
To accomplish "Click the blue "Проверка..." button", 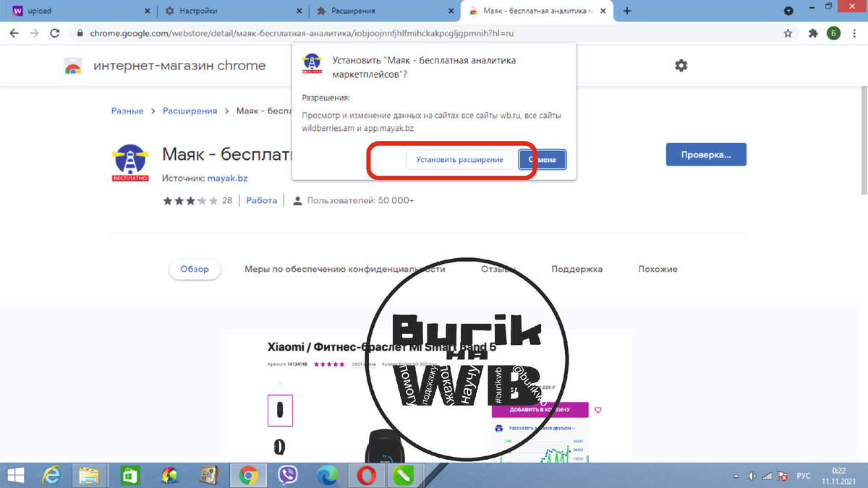I will 706,155.
